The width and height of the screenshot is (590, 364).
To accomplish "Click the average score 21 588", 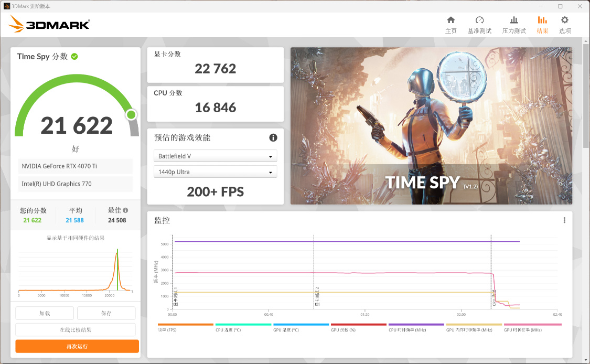I will (x=74, y=220).
